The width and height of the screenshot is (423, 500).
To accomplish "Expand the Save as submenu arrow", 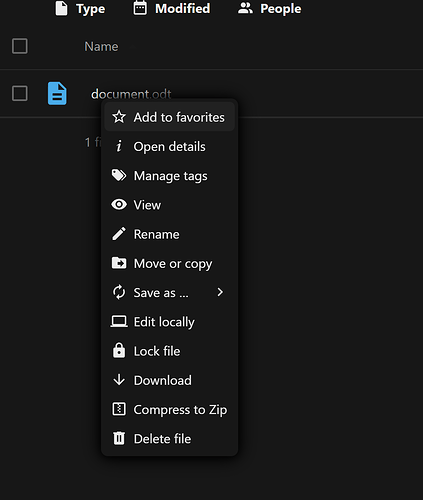I will click(220, 292).
